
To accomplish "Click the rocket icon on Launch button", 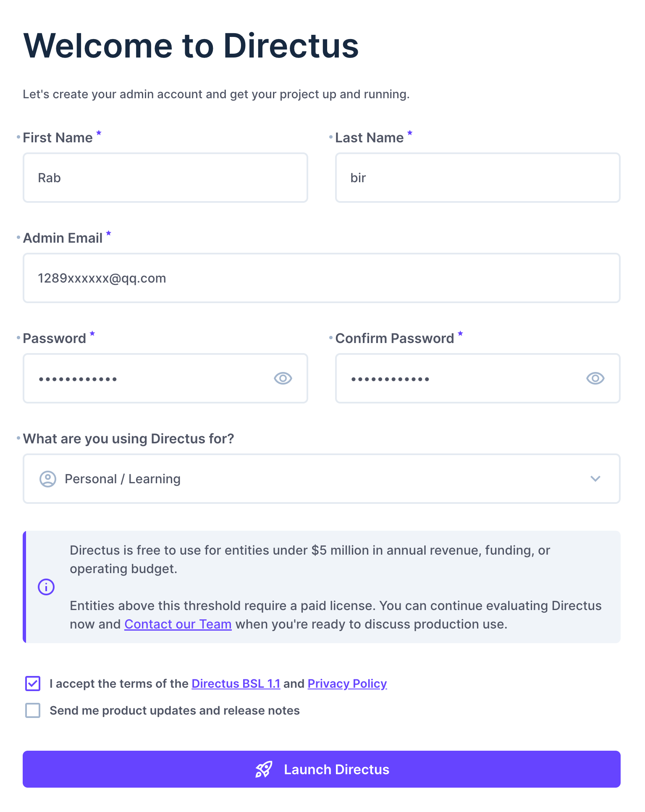I will tap(264, 769).
